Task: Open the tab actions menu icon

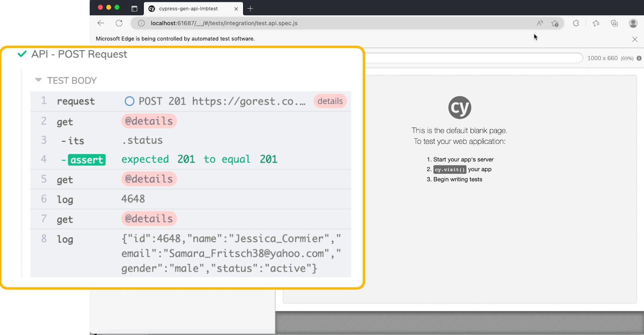Action: point(134,8)
